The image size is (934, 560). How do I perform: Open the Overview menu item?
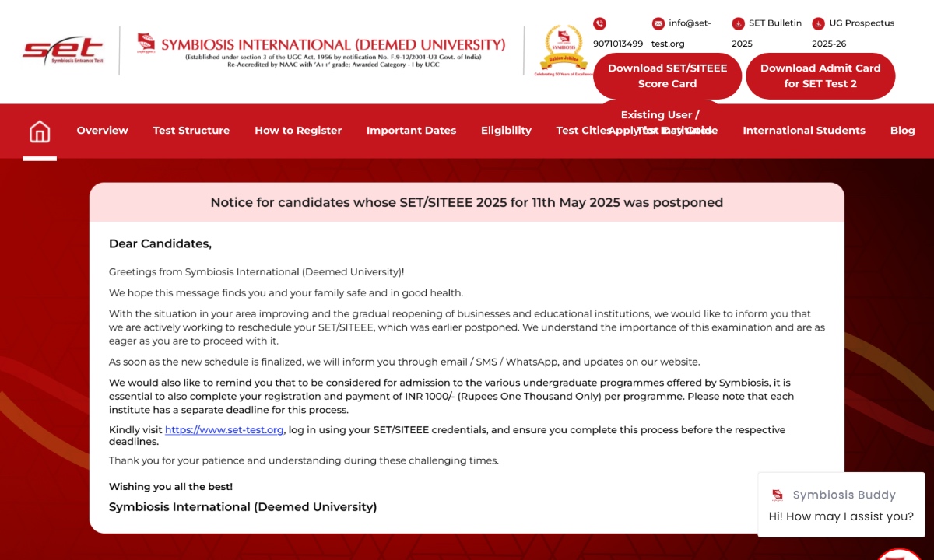tap(102, 131)
